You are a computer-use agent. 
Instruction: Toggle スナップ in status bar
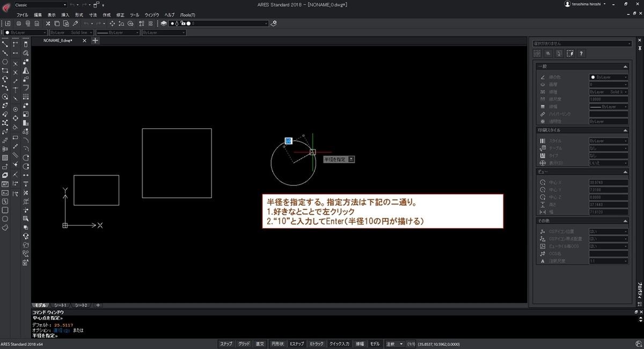(226, 344)
